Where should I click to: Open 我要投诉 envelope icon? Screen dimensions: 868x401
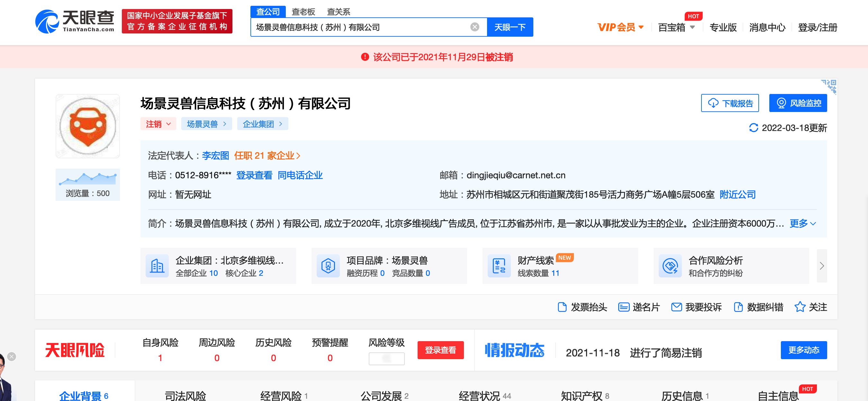(x=676, y=307)
